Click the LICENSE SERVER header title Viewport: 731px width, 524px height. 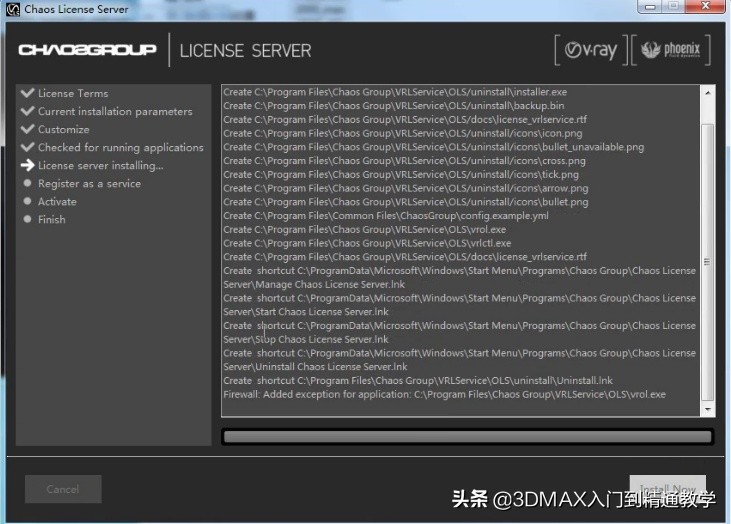pyautogui.click(x=245, y=50)
